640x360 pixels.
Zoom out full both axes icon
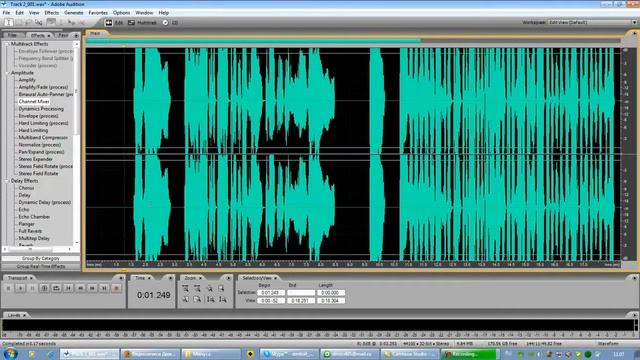(210, 288)
